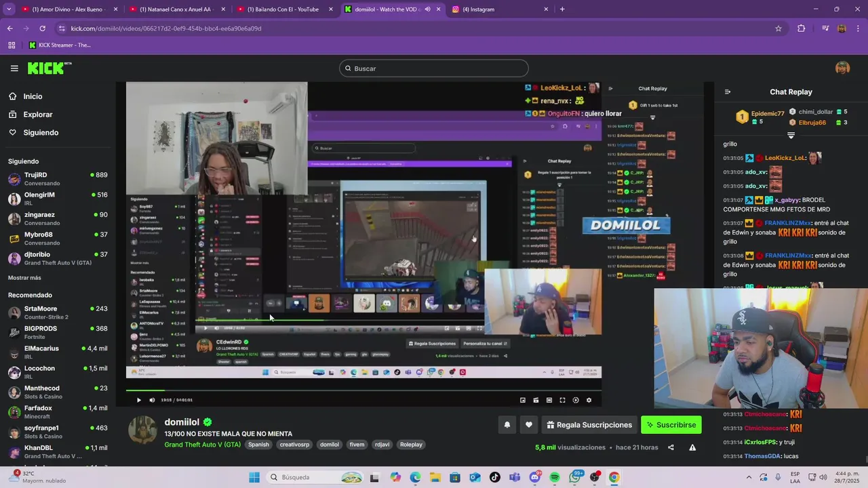This screenshot has width=868, height=488.
Task: Open BIGPRODS recommended channel
Action: pyautogui.click(x=58, y=332)
